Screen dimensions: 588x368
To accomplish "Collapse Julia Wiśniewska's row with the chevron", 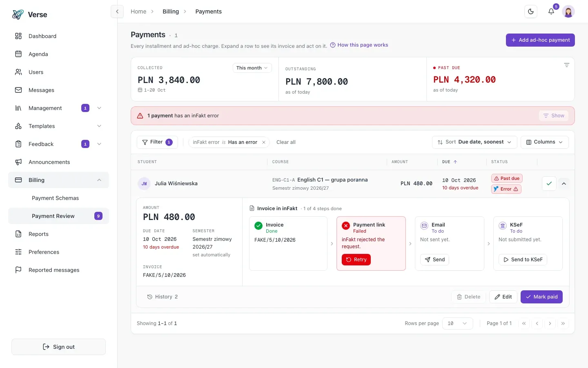I will (564, 184).
